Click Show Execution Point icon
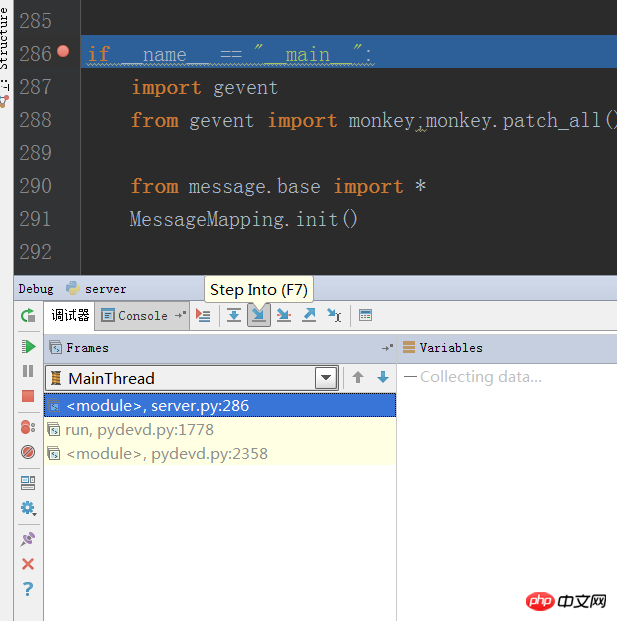The height and width of the screenshot is (621, 617). coord(203,315)
